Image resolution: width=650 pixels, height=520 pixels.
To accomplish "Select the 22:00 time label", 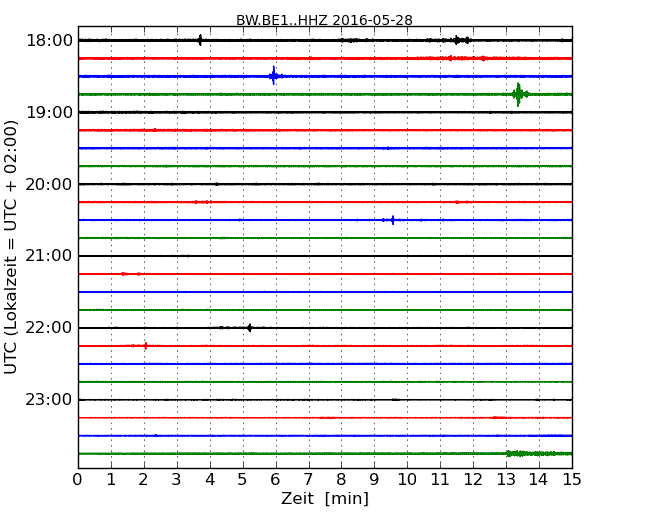I will pos(49,328).
